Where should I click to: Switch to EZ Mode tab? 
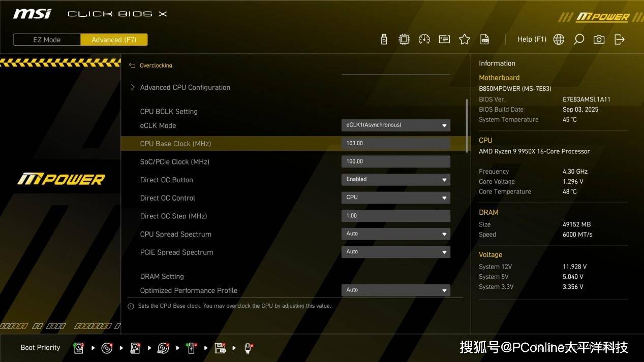47,40
